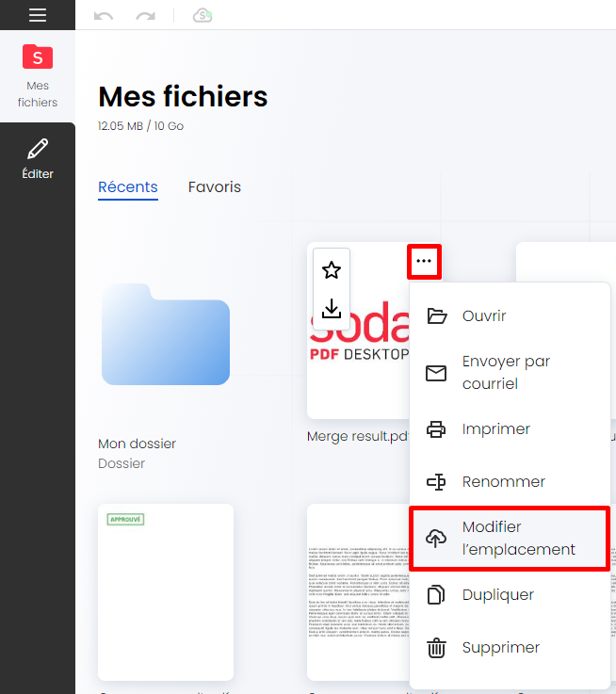Open the document thumbnail with APPROUVÉ stamp
This screenshot has height=694, width=616.
(x=166, y=592)
